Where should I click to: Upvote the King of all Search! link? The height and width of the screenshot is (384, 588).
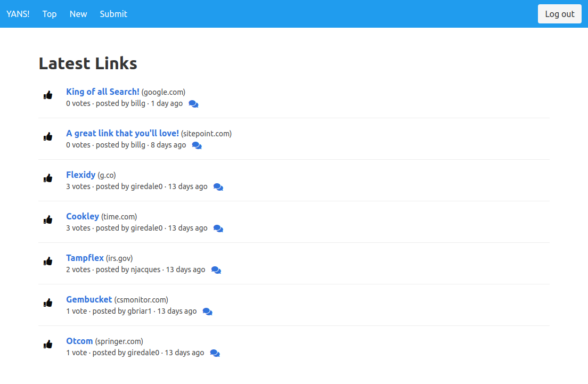48,95
